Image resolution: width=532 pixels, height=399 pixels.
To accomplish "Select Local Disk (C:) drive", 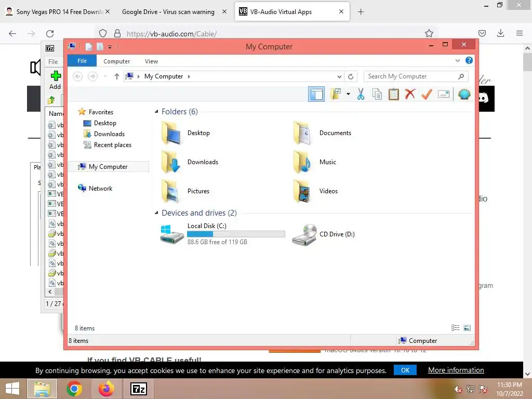I will click(223, 234).
